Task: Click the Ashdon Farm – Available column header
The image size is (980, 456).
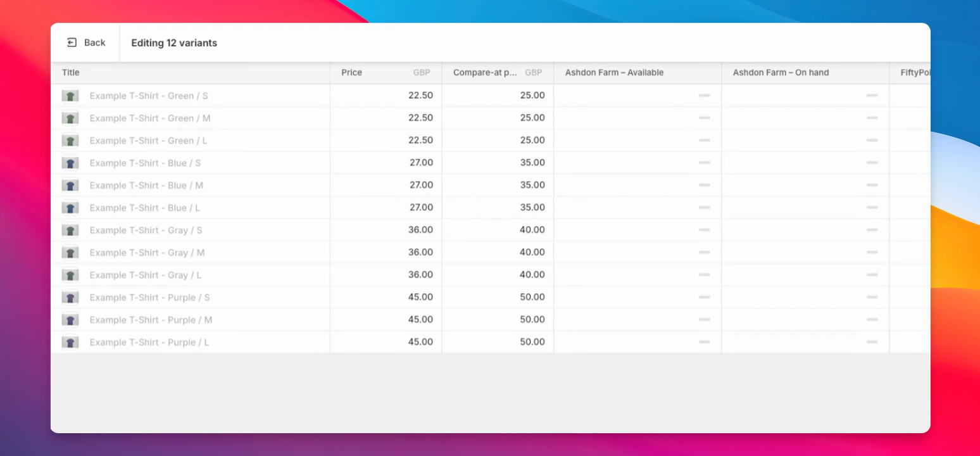Action: click(x=638, y=73)
